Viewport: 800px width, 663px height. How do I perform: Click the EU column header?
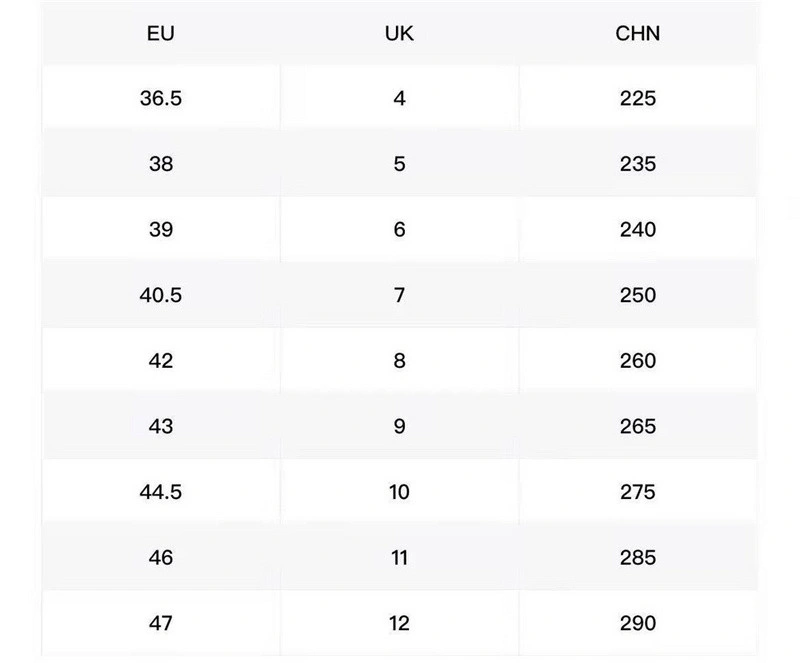[x=161, y=33]
